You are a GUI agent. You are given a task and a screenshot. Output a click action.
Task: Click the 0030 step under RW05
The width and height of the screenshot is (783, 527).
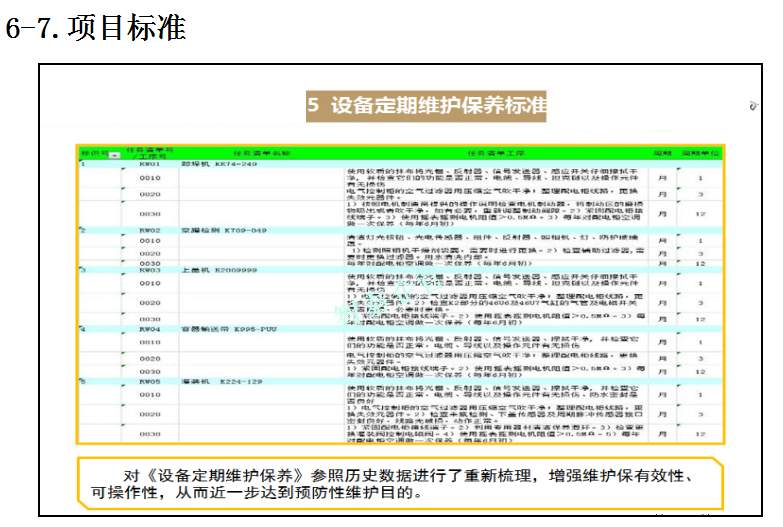[x=149, y=434]
